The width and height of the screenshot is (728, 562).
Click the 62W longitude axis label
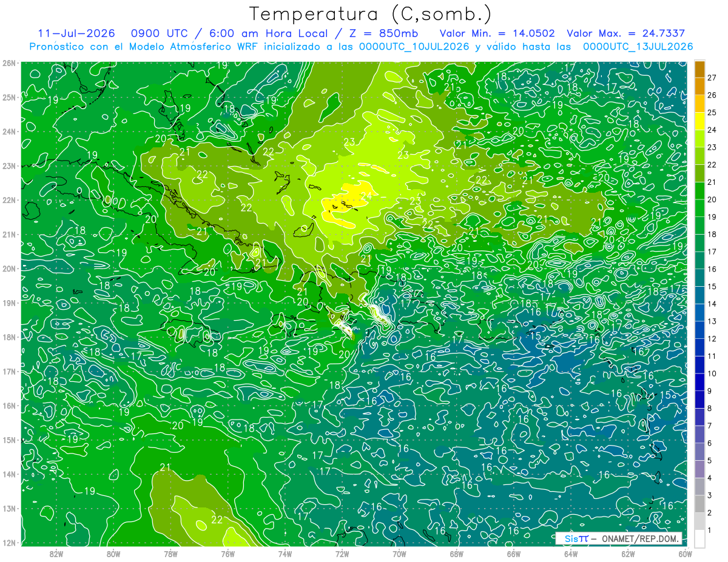point(628,554)
